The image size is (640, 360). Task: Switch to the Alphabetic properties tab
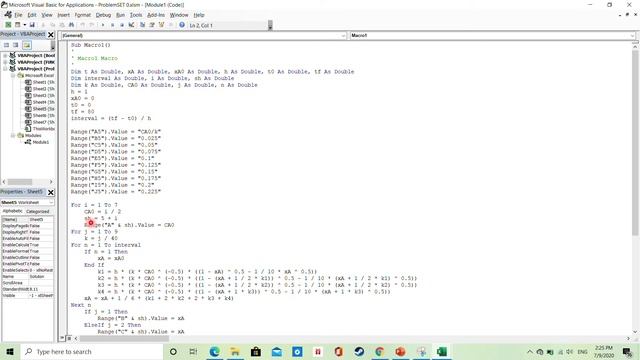12,211
